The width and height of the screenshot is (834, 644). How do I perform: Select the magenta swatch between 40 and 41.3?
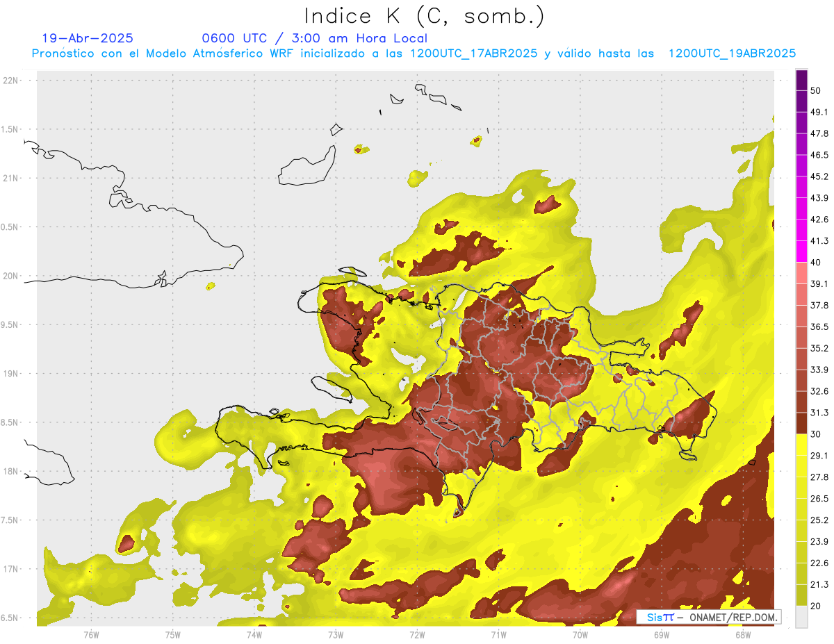pyautogui.click(x=801, y=251)
